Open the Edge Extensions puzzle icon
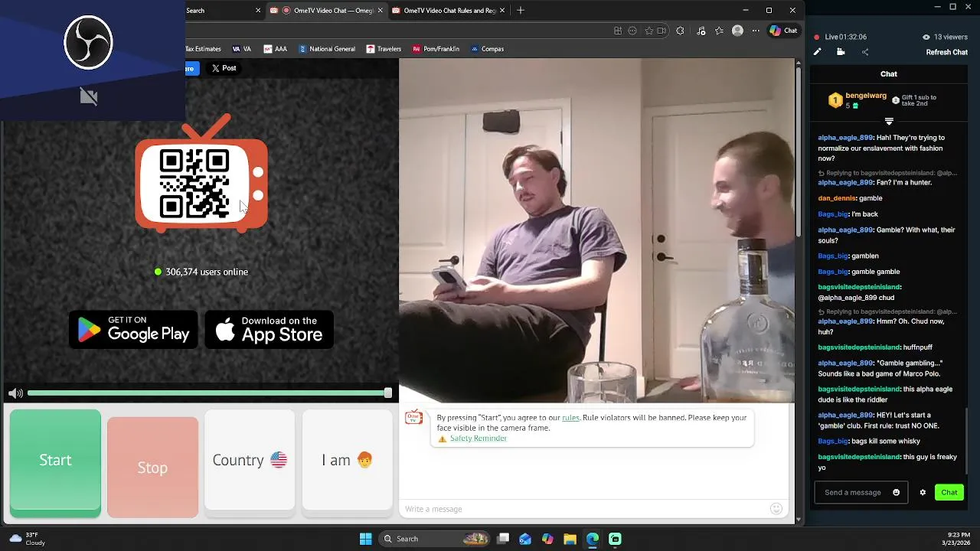This screenshot has height=551, width=980. click(x=680, y=31)
